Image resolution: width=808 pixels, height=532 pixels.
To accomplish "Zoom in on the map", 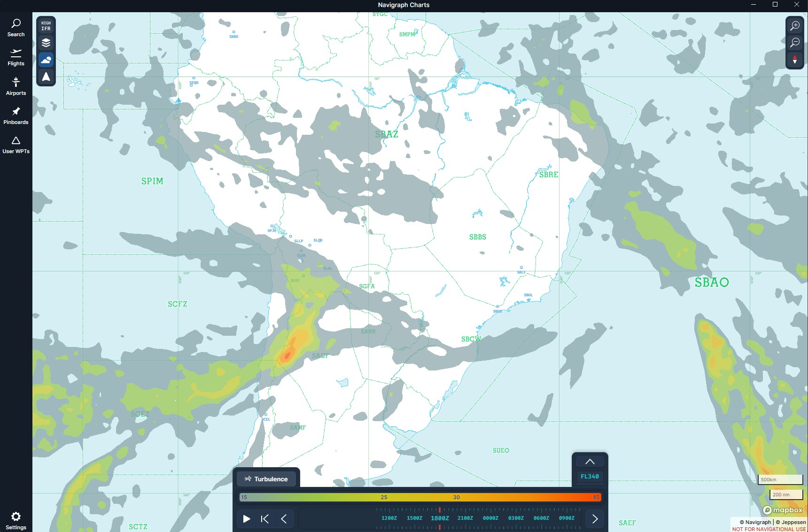I will coord(794,26).
